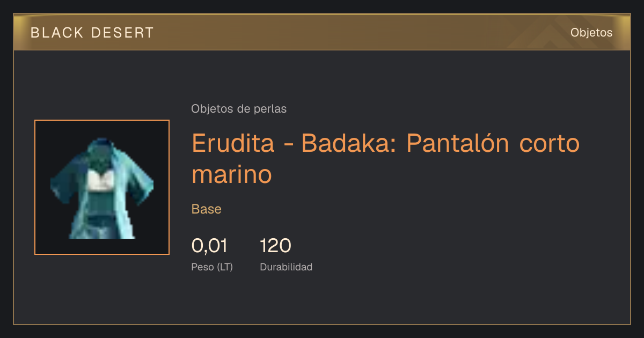Click the Objetos de perlas category label
Screen dimensions: 644x338
coord(239,109)
